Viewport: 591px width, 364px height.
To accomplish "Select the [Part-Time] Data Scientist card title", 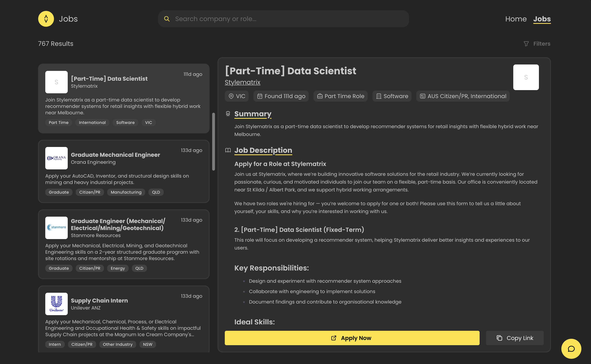I will (109, 79).
